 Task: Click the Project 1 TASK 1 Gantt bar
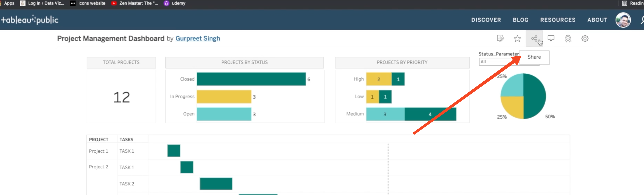174,151
